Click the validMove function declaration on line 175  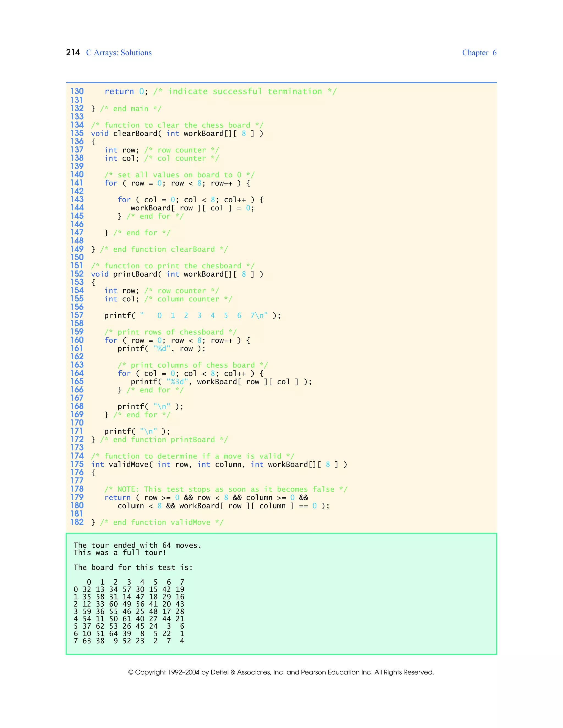pos(219,464)
